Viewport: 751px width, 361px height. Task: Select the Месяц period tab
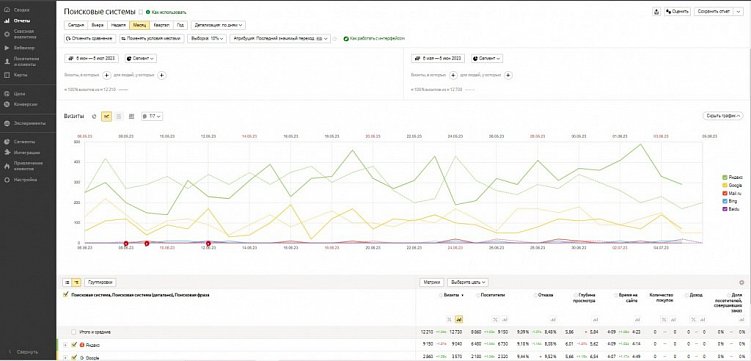click(x=139, y=25)
